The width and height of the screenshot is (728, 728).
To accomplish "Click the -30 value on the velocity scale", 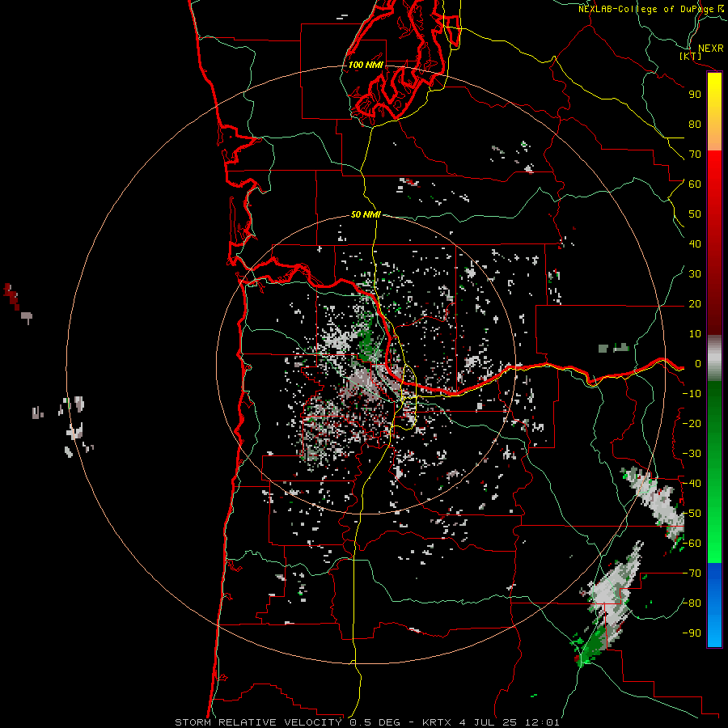I will tap(692, 454).
